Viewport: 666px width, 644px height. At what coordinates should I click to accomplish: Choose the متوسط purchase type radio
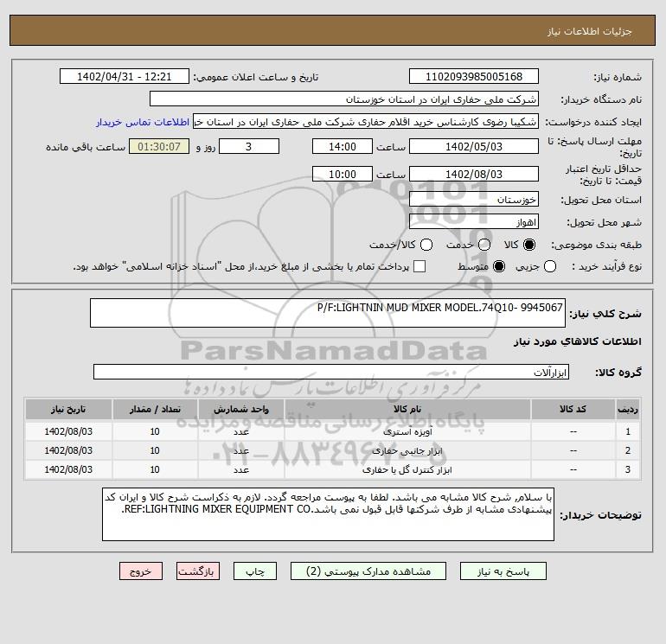499,266
